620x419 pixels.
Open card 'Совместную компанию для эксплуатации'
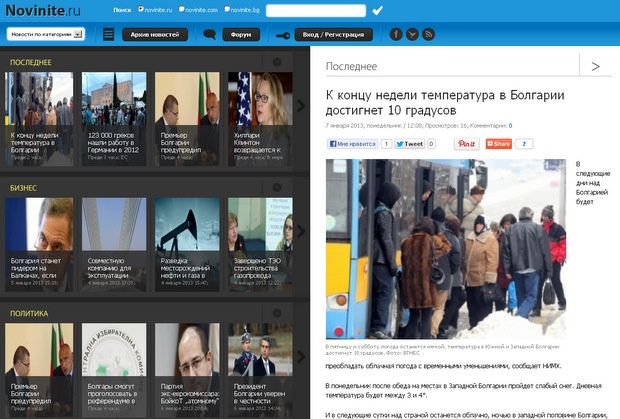(x=114, y=245)
